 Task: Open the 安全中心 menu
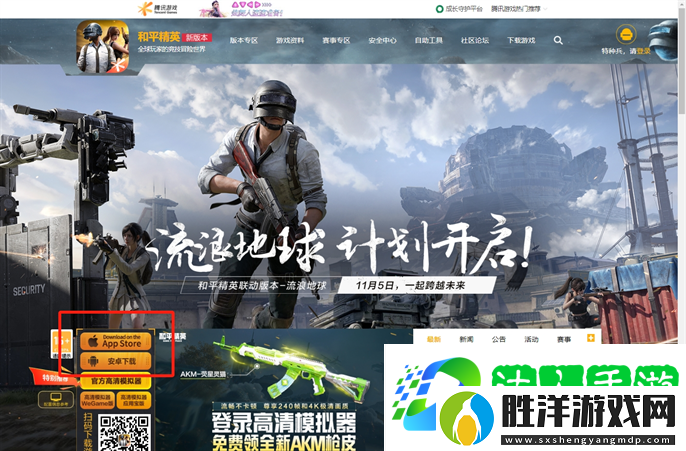coord(382,40)
